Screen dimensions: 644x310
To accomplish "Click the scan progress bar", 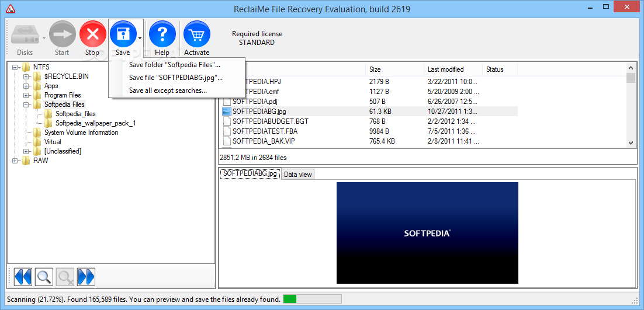I will 312,299.
